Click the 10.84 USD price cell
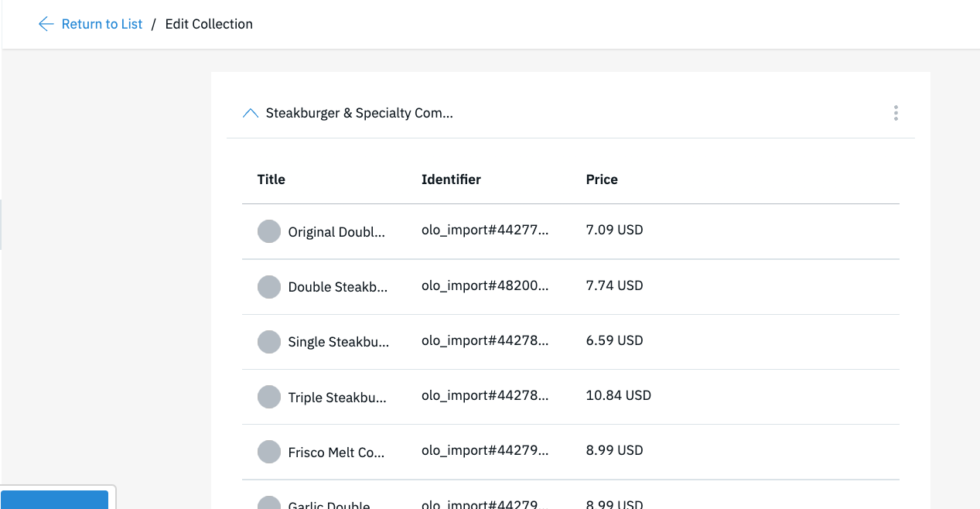Screen dimensions: 980x509 pyautogui.click(x=619, y=395)
